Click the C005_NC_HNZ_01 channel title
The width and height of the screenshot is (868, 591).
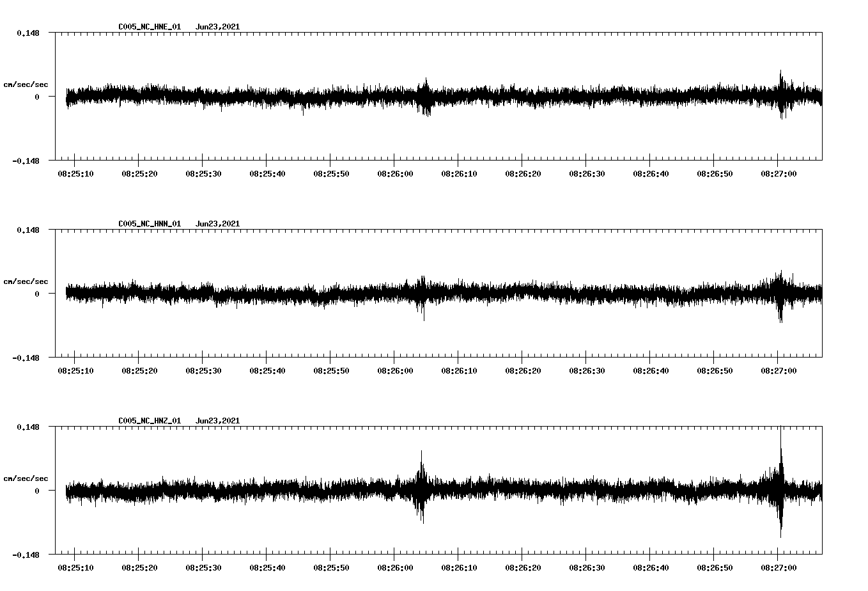[150, 421]
